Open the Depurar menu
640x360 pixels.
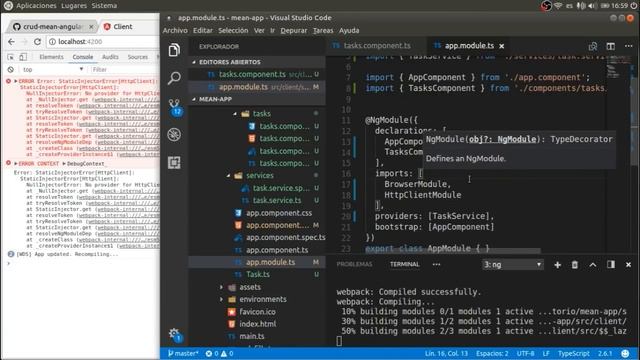pyautogui.click(x=294, y=31)
